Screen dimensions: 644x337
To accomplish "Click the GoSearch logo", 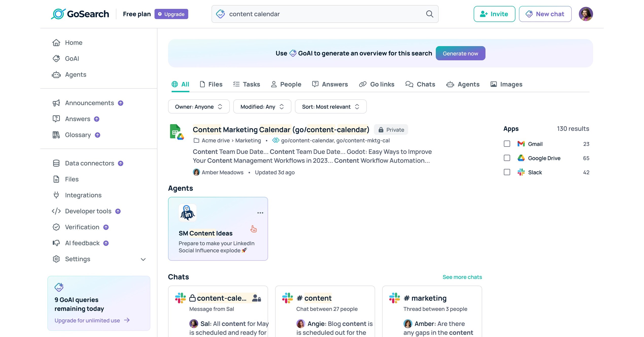I will (x=80, y=14).
